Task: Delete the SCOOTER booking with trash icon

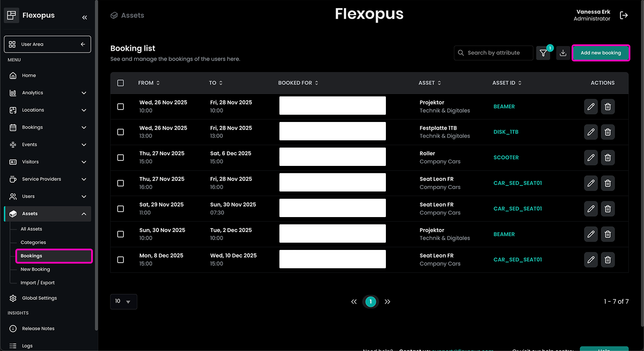Action: click(608, 158)
